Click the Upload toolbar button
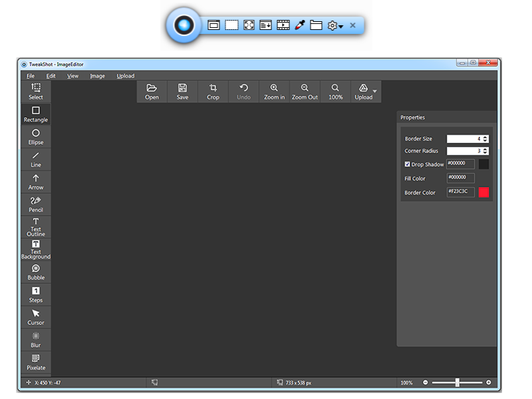Screen dimensions: 532x399 363,92
